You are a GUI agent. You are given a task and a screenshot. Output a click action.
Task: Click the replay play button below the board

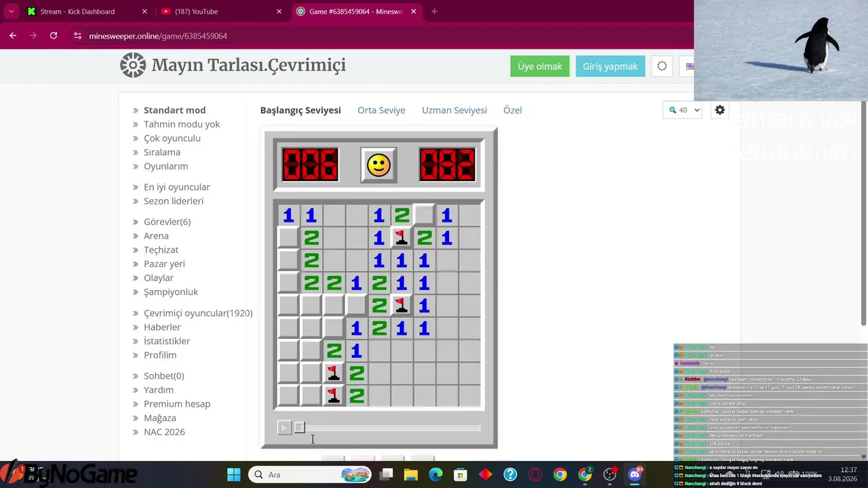point(284,427)
